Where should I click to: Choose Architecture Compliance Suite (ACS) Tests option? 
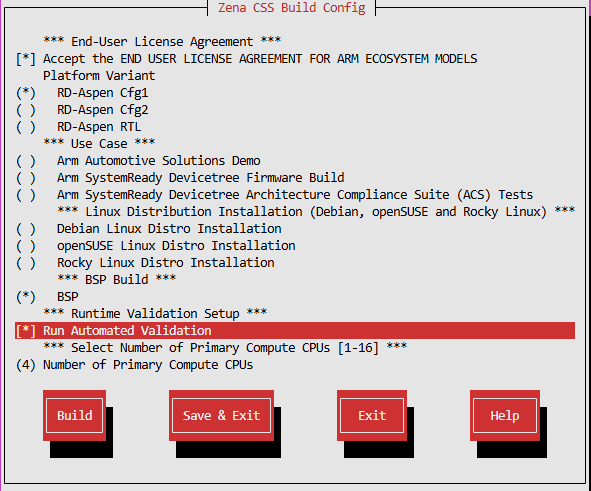(26, 195)
